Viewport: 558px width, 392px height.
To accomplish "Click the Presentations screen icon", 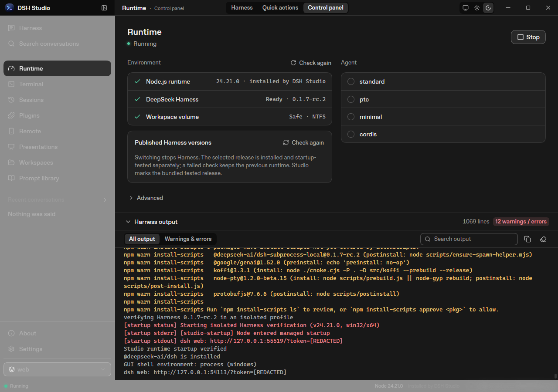I will [12, 147].
